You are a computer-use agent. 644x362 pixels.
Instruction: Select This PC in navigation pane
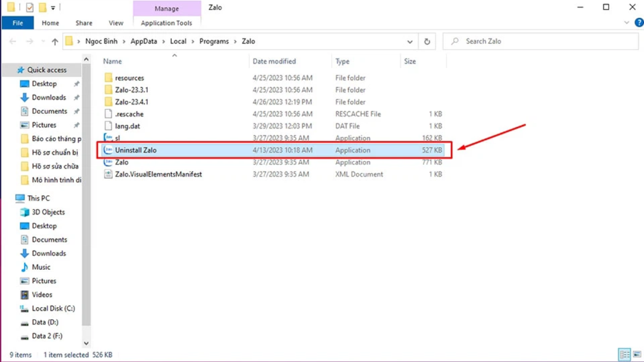39,198
